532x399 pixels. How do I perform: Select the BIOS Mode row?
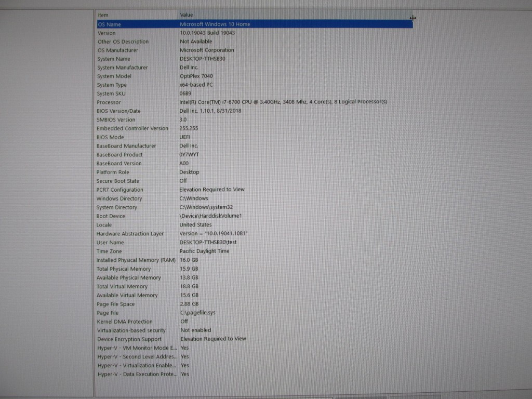click(x=255, y=137)
